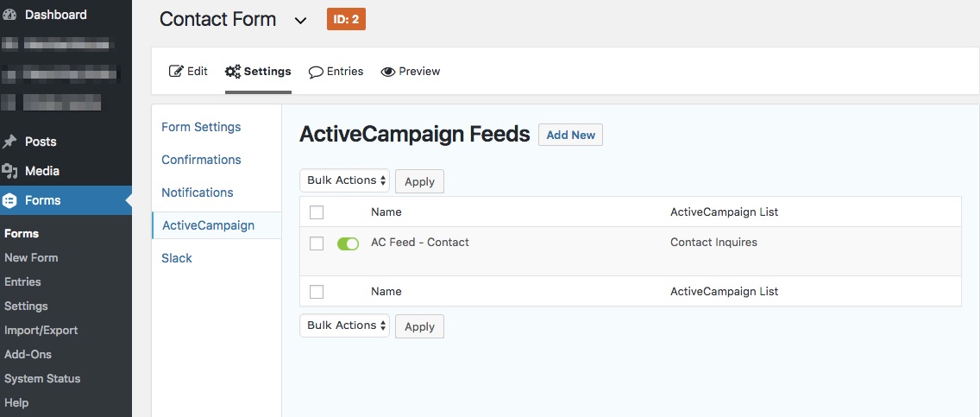Click the Forms hexagon icon
The image size is (980, 417).
tap(9, 200)
